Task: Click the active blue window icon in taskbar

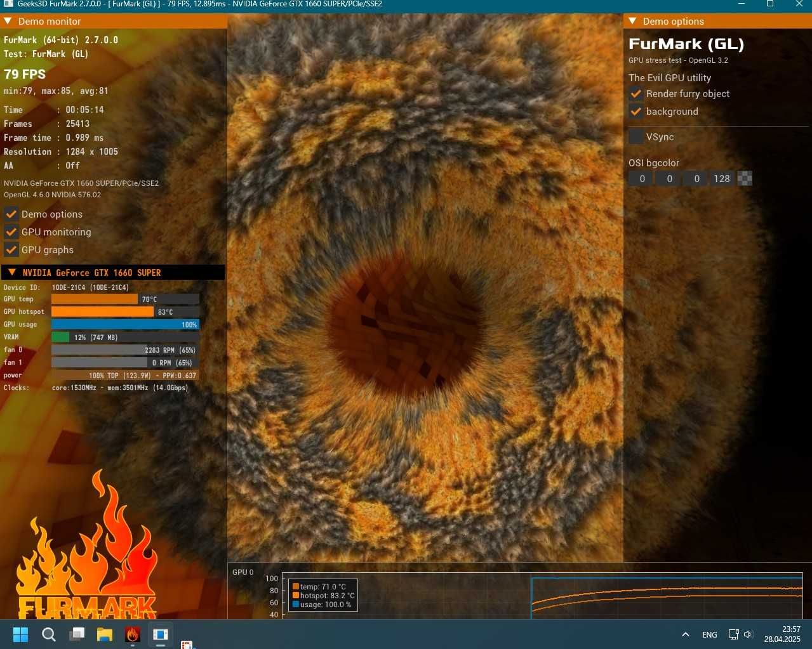Action: [161, 634]
